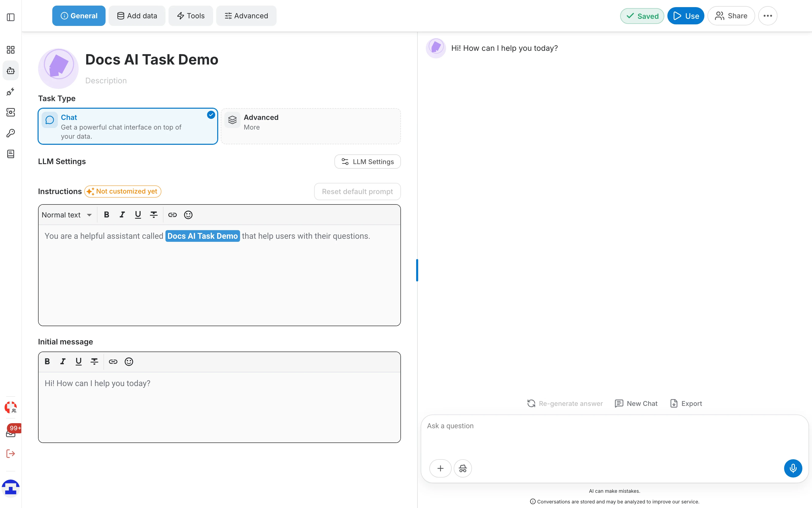Screen dimensions: 812x508
Task: Click the plus attachment button in chat
Action: point(441,468)
